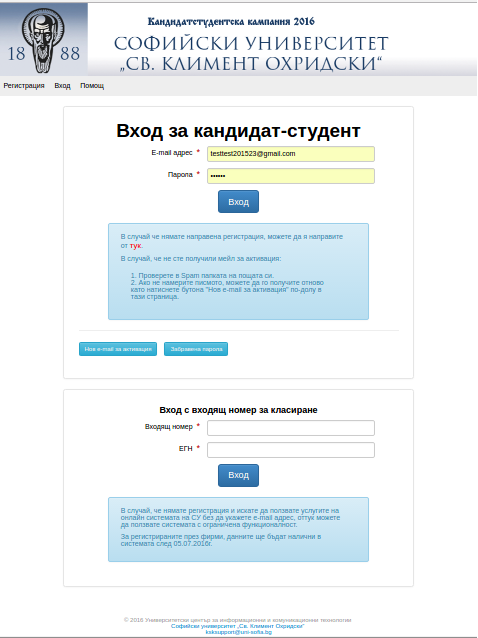
Task: Open the Регистрация menu item
Action: pos(24,86)
